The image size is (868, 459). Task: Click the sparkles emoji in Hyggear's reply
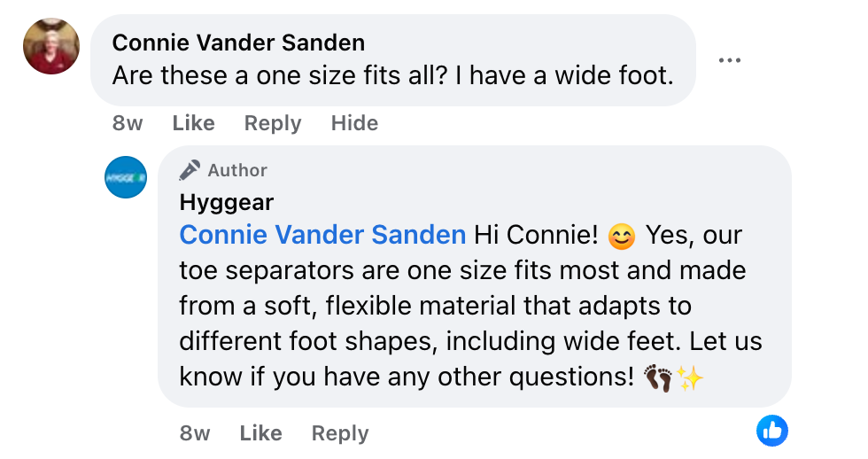click(x=690, y=378)
